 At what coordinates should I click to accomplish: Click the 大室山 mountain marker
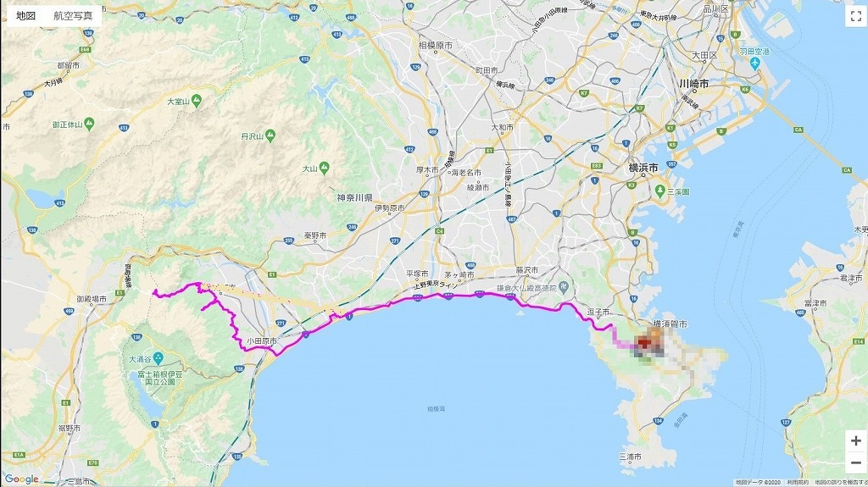(x=197, y=101)
